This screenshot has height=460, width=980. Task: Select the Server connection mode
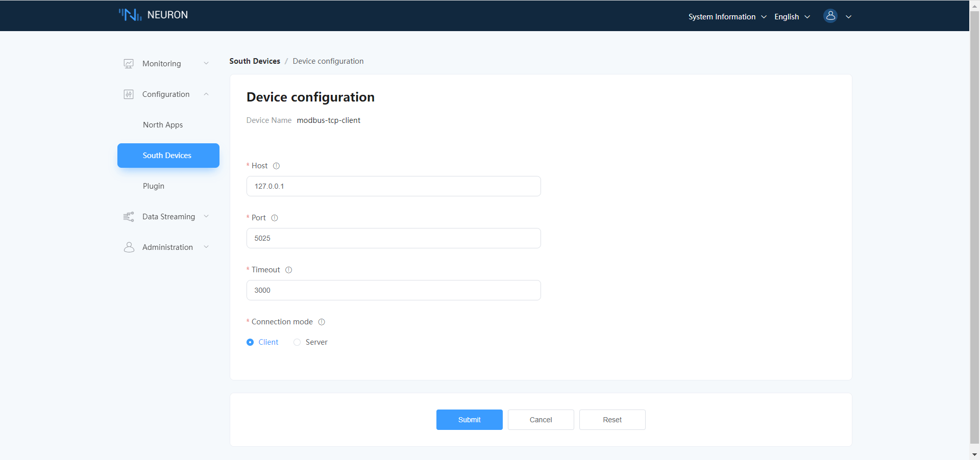pos(297,342)
